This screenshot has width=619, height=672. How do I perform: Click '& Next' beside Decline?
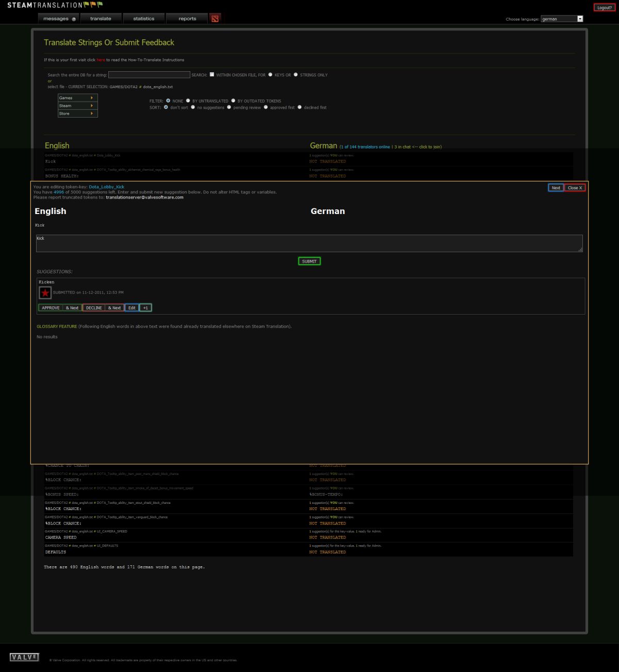(x=115, y=308)
